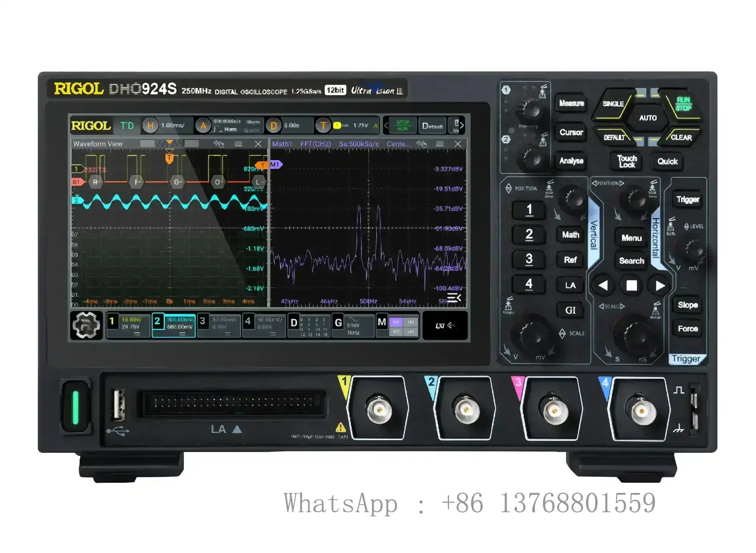Collapse toolbar with left chevron arrow
Screen dimensions: 756x553
pyautogui.click(x=386, y=125)
